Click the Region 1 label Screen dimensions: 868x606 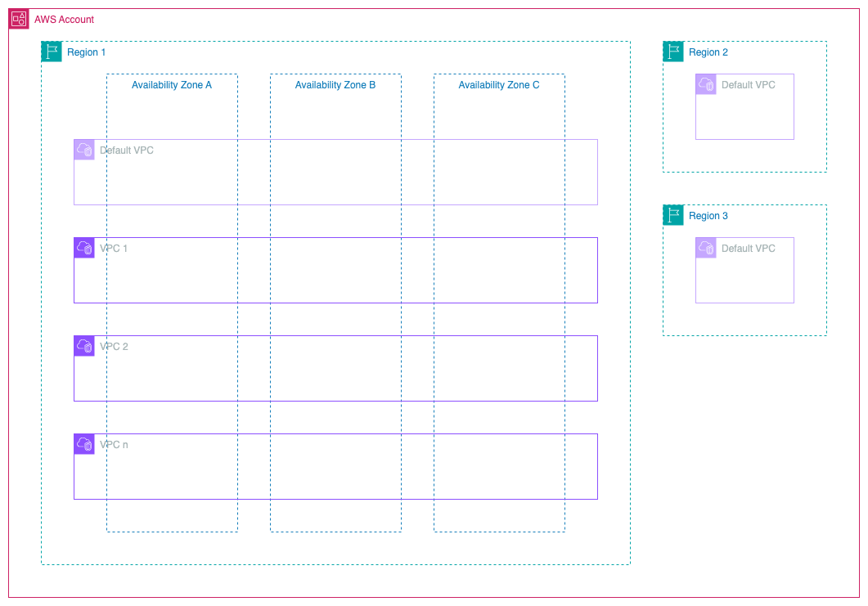click(87, 52)
